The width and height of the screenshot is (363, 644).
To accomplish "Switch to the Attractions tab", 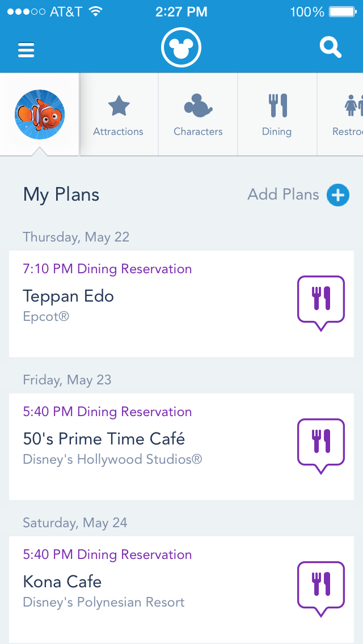I will 119,115.
